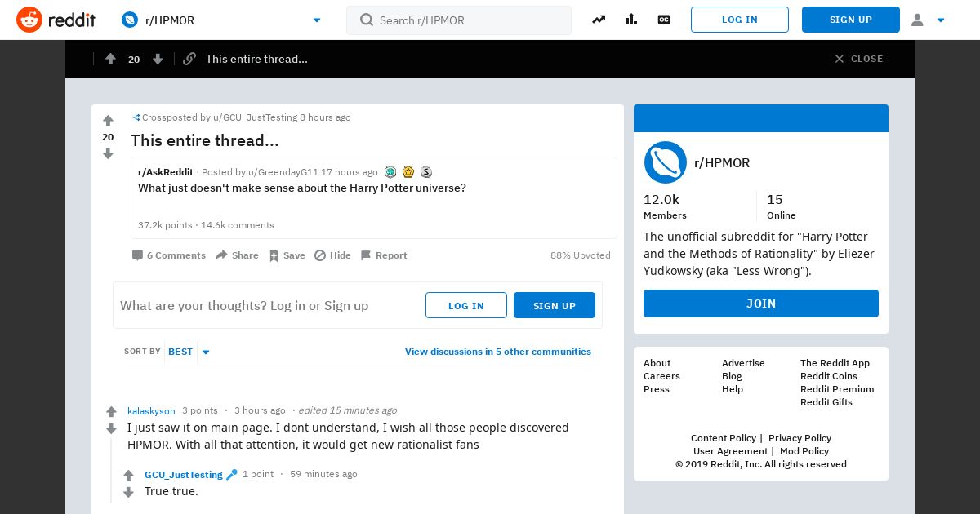
Task: Open the r/AskReddit source subreddit link
Action: [x=166, y=172]
